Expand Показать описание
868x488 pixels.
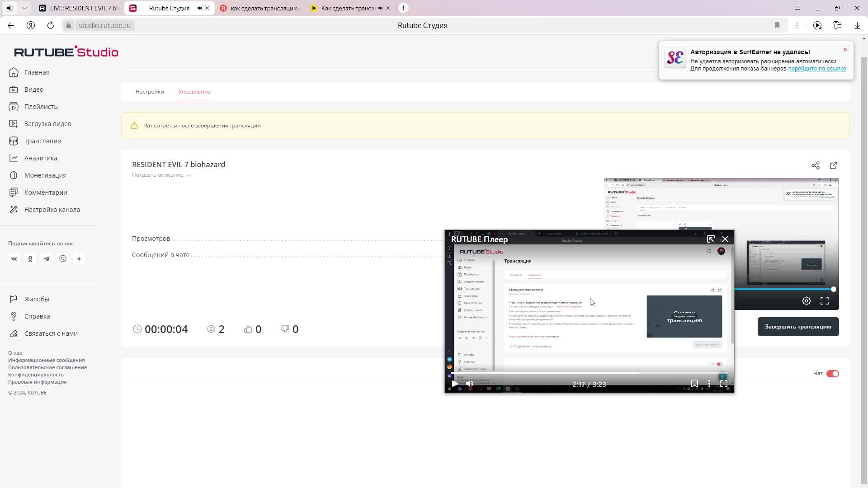[x=161, y=175]
